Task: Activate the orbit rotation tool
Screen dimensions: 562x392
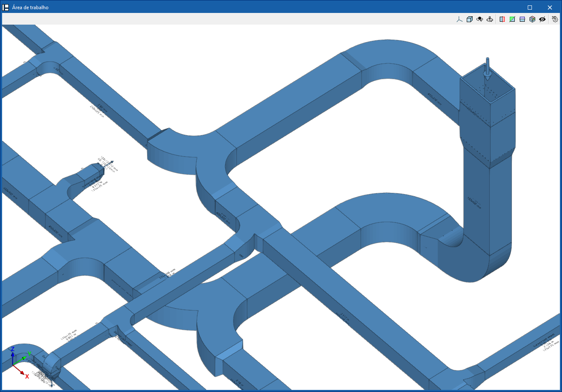Action: [480, 19]
